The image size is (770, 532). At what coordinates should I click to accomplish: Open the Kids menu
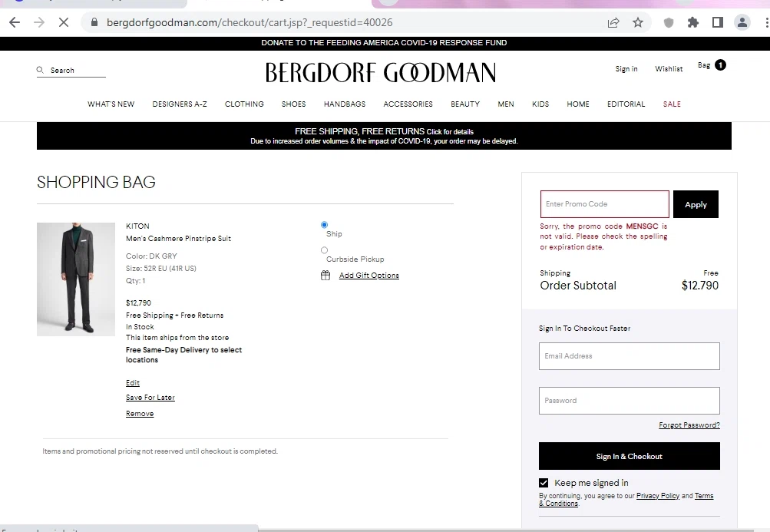pyautogui.click(x=540, y=104)
